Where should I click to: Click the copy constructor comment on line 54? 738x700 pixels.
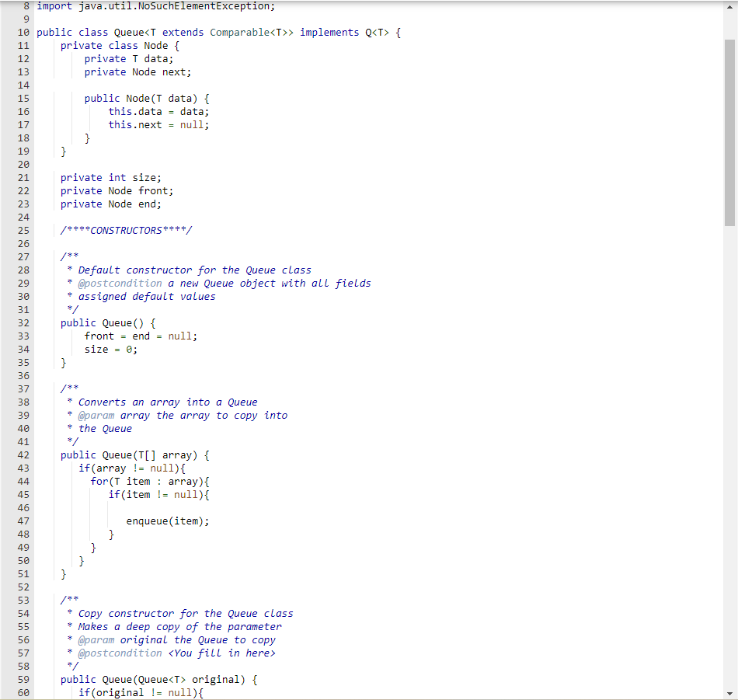[x=179, y=613]
